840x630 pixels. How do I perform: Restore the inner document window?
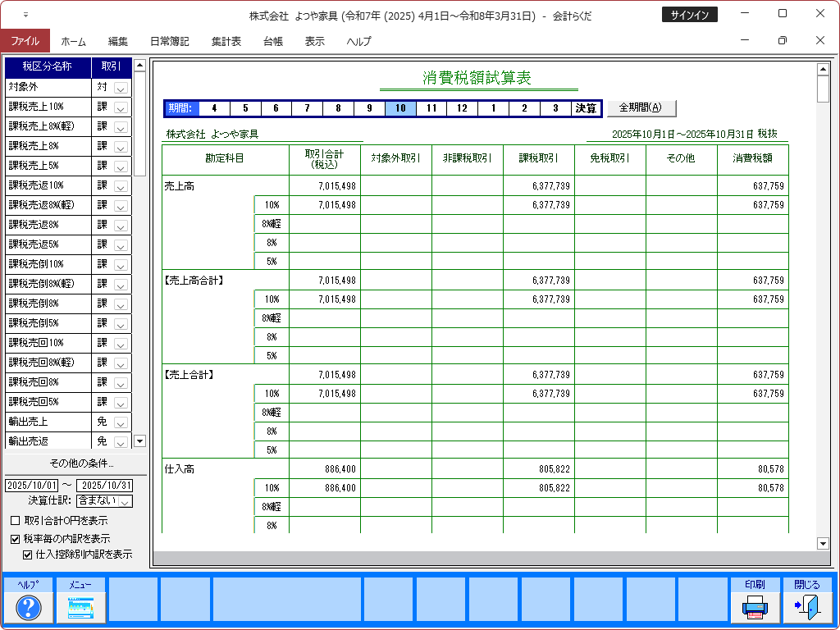tap(783, 40)
